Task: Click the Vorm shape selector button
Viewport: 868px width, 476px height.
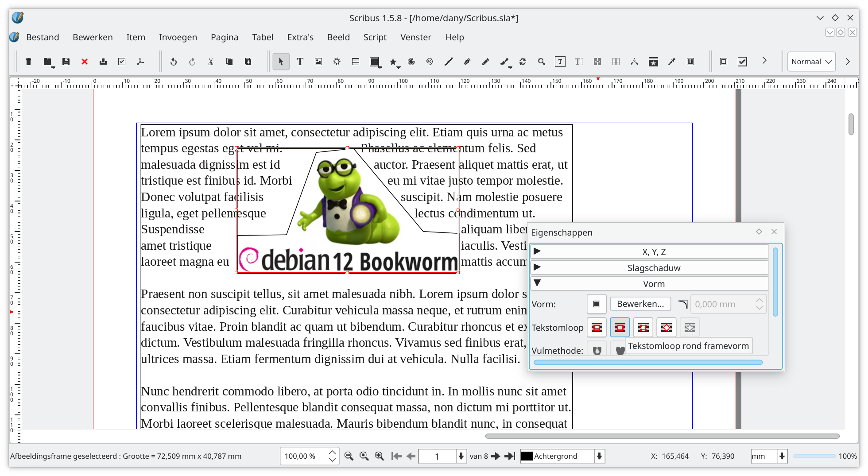Action: click(x=597, y=304)
